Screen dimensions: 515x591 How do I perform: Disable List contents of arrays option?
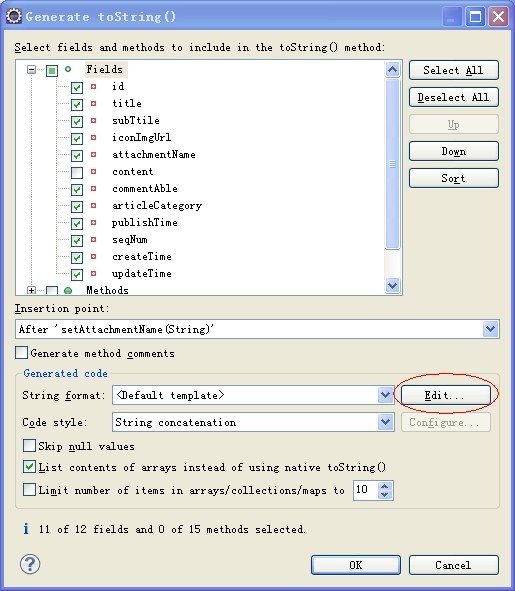tap(29, 467)
